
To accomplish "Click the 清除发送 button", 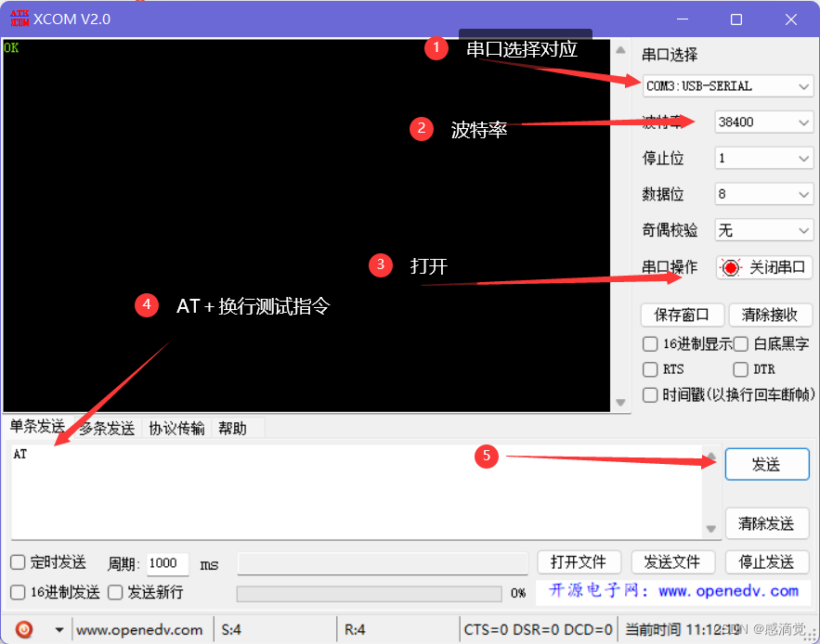I will 767,522.
